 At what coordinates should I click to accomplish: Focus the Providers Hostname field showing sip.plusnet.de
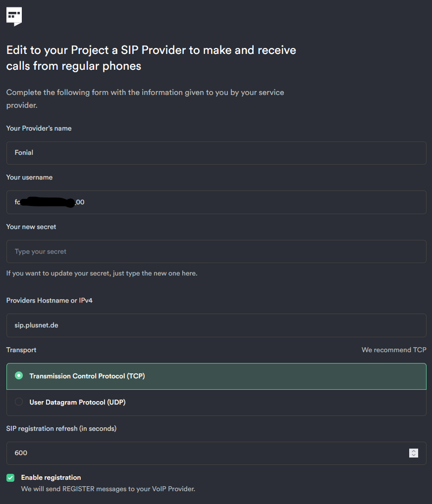tap(216, 325)
